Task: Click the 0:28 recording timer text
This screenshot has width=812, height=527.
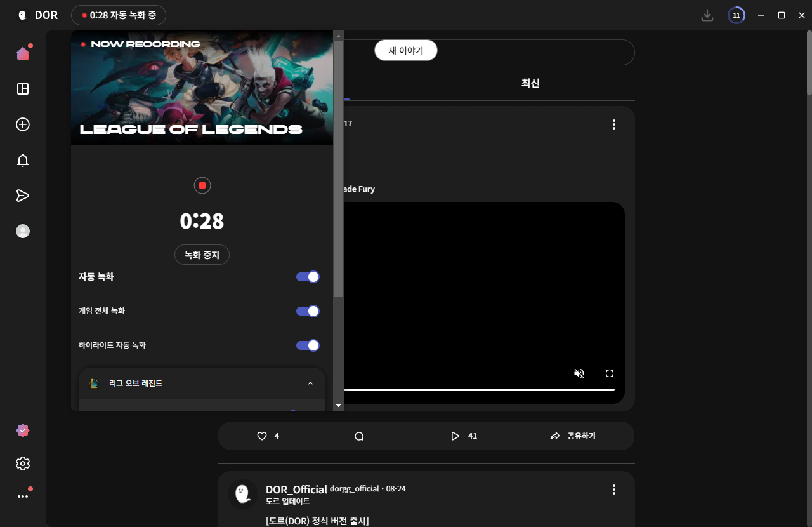Action: 202,221
